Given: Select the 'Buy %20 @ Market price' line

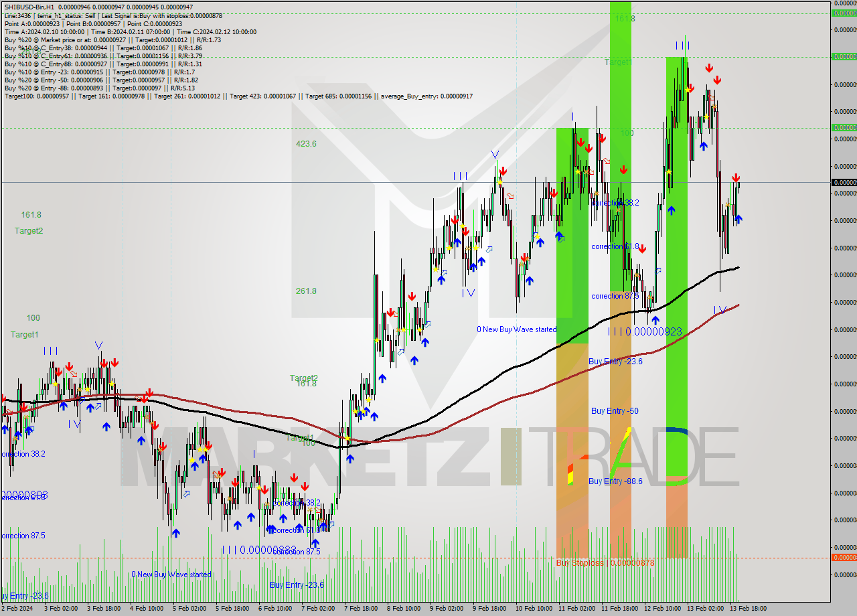Looking at the screenshot, I should pyautogui.click(x=112, y=40).
